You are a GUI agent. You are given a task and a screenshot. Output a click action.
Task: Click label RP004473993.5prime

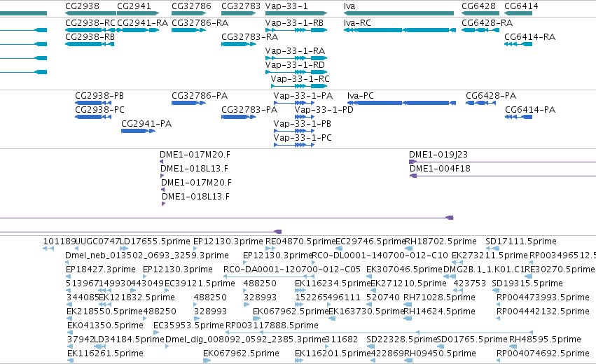point(543,298)
